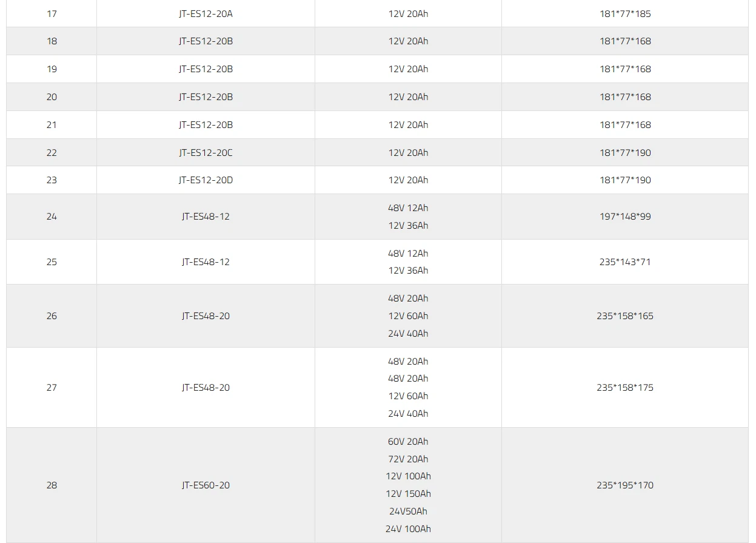Click the JT-ES12-20C model name
Screen dimensions: 756x543
click(206, 153)
